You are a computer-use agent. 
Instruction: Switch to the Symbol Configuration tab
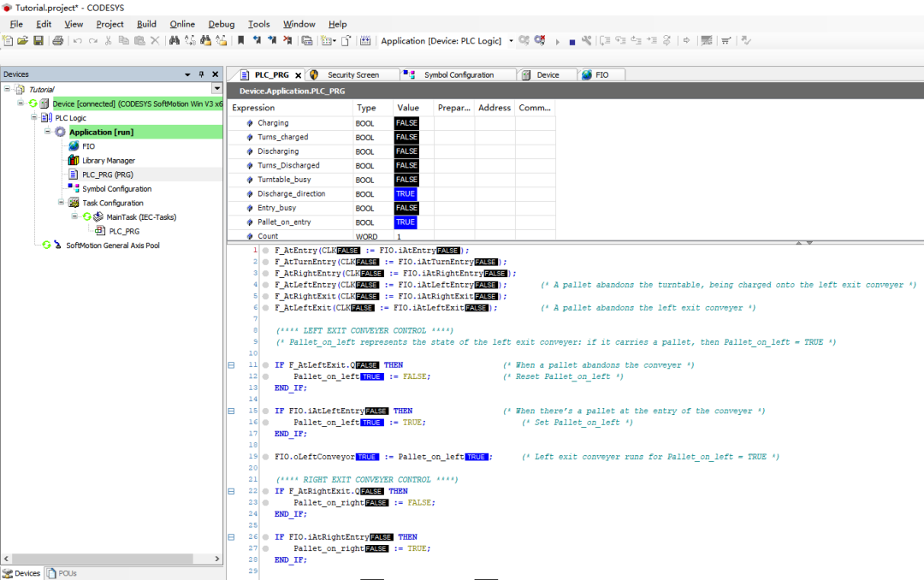459,74
